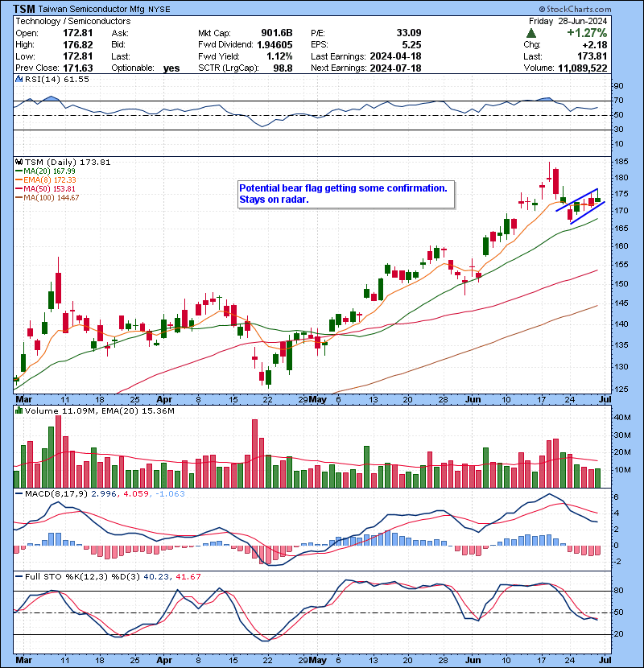Viewport: 644px width, 668px height.
Task: Click the Mkt Cap value 901.6B
Action: point(277,33)
